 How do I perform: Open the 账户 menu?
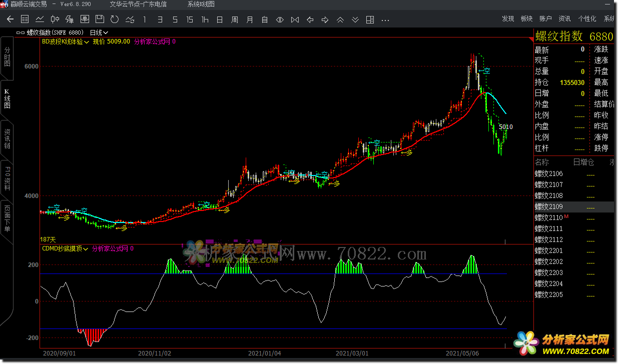pyautogui.click(x=545, y=18)
